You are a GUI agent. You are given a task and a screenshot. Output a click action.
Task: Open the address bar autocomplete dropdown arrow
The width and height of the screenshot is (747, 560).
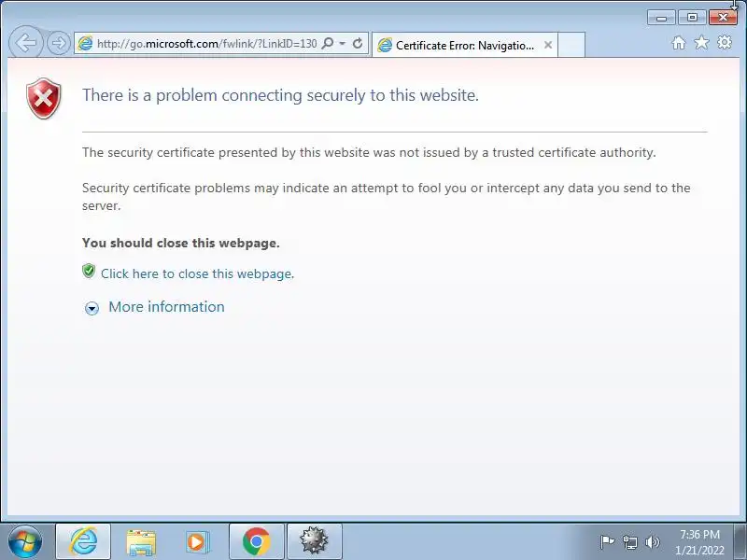pyautogui.click(x=342, y=44)
